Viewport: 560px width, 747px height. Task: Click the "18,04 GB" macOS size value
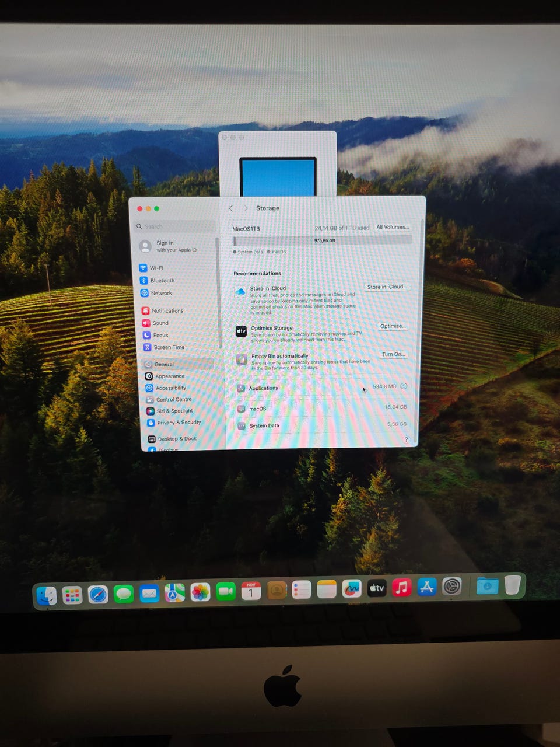click(395, 407)
